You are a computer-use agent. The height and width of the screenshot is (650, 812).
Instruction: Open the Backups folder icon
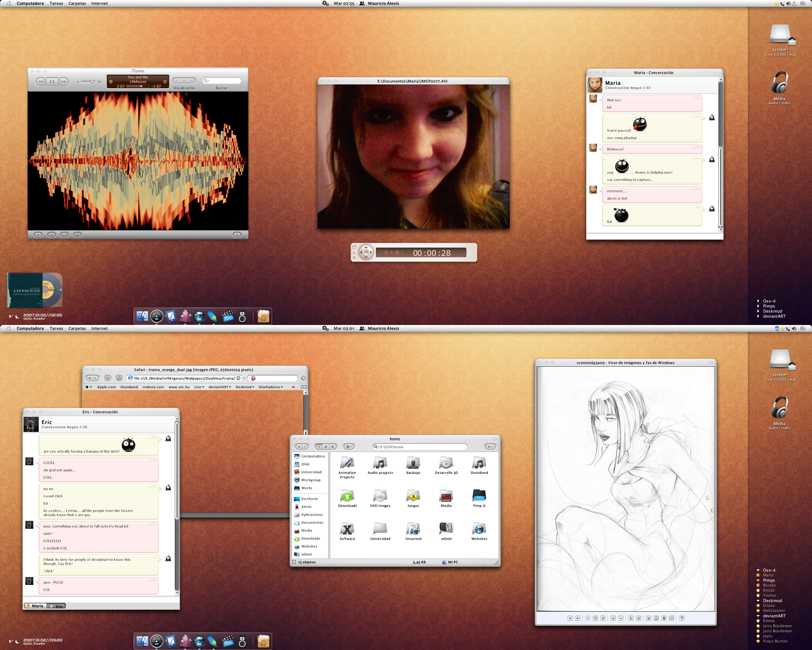pos(413,463)
